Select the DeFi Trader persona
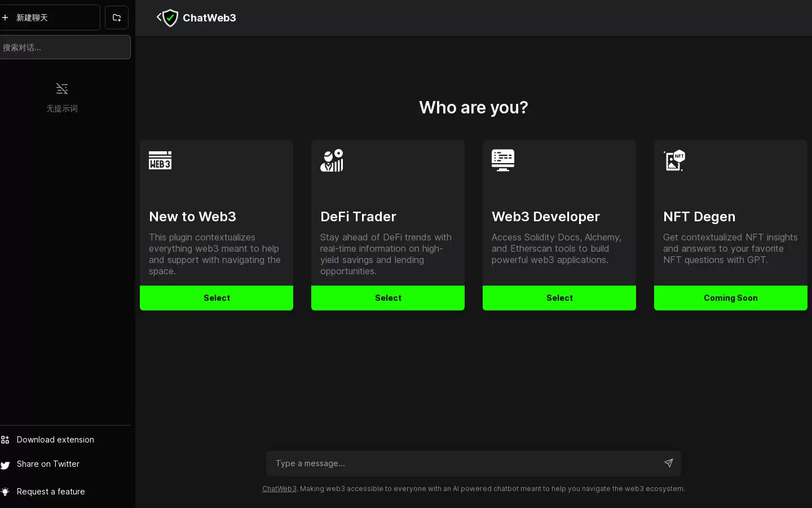This screenshot has height=508, width=812. point(388,298)
